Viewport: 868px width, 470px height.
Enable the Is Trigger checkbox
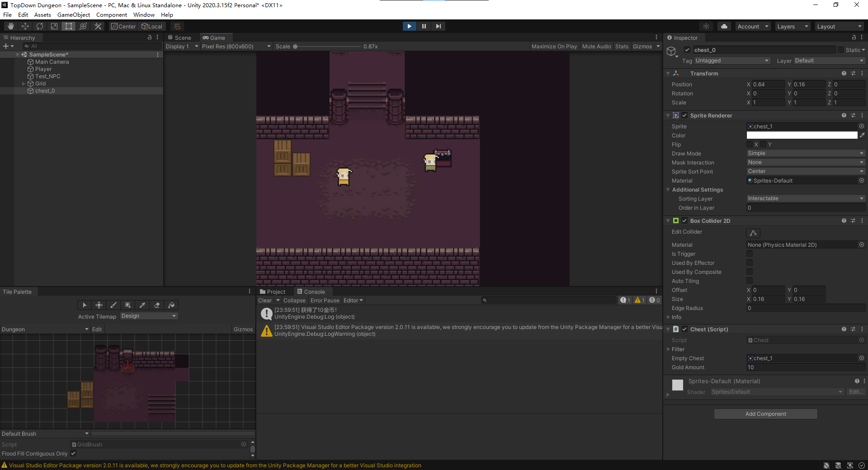pyautogui.click(x=750, y=254)
